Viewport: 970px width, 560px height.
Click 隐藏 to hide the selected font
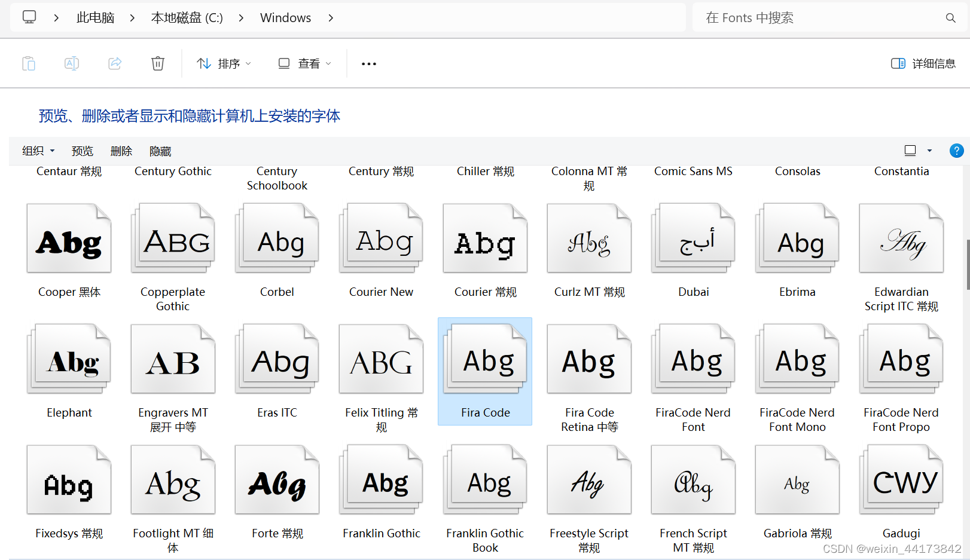[x=160, y=151]
